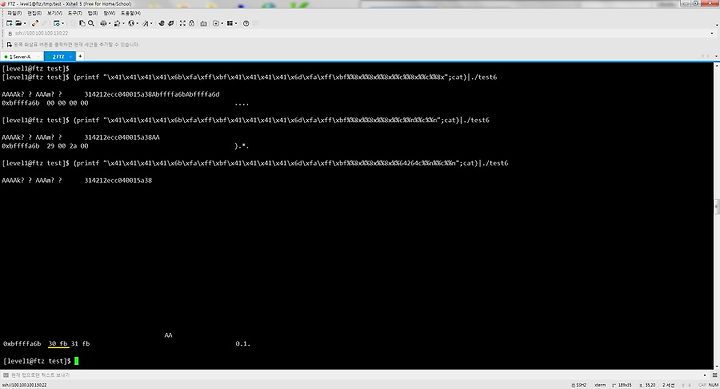Viewport: 720px width, 389px height.
Task: Click the Font toolbar icon
Action: [x=146, y=23]
